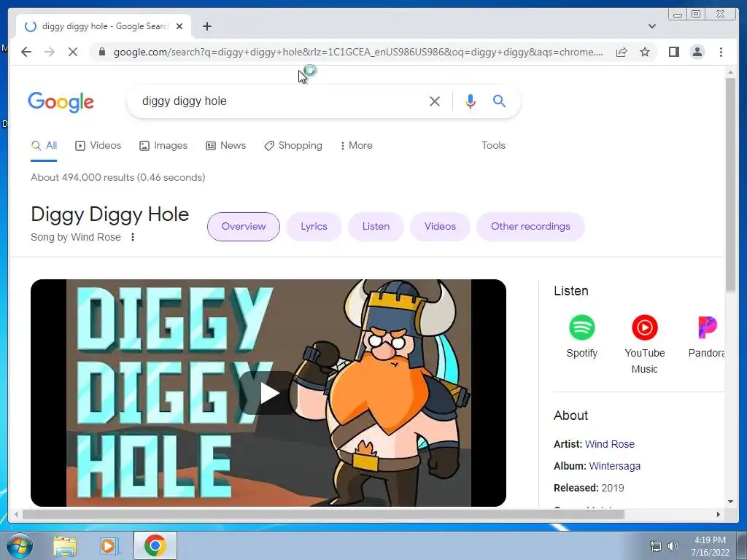The height and width of the screenshot is (560, 747).
Task: Start voice search with microphone icon
Action: (471, 101)
